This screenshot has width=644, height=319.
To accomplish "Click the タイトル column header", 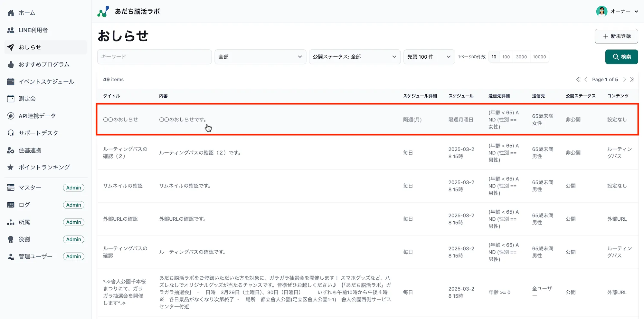I will tap(111, 96).
